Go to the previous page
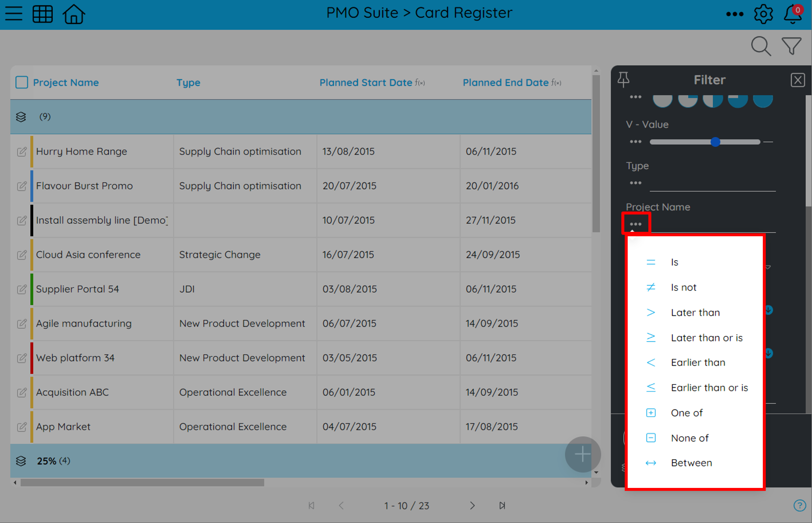 341,505
